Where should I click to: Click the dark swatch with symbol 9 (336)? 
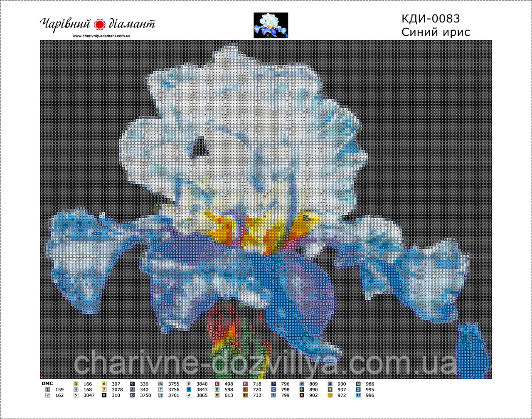coord(133,384)
